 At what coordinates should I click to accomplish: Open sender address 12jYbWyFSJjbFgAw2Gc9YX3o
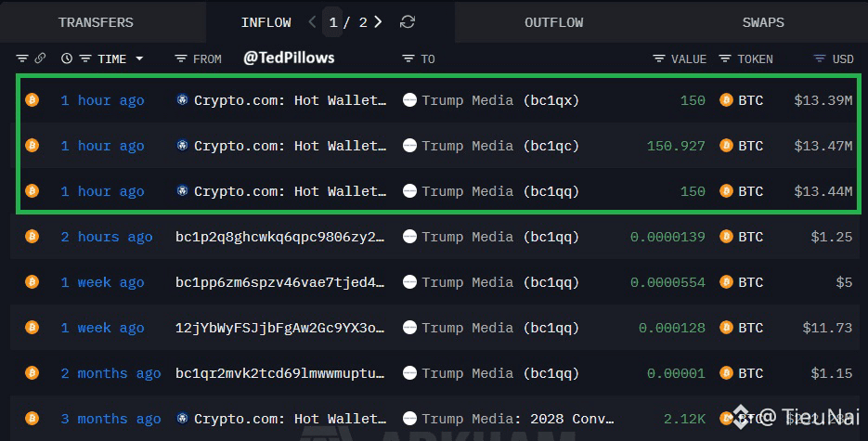[279, 328]
